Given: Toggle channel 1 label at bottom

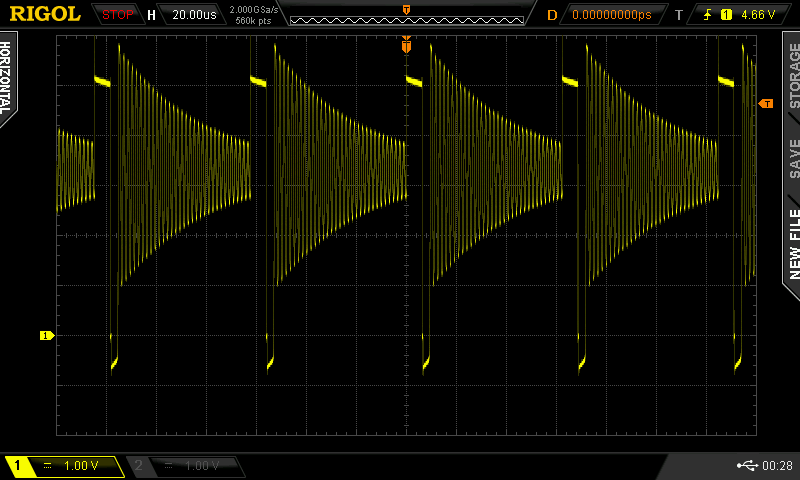Looking at the screenshot, I should tap(17, 465).
